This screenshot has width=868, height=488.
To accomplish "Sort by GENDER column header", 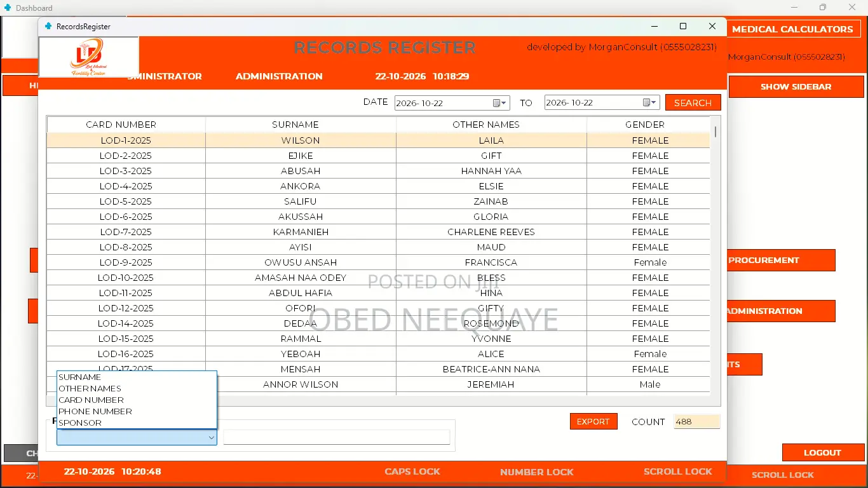I will [648, 125].
